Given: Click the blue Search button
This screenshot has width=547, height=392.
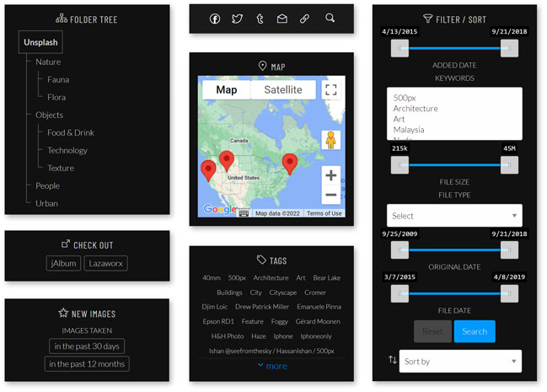Looking at the screenshot, I should click(x=475, y=331).
